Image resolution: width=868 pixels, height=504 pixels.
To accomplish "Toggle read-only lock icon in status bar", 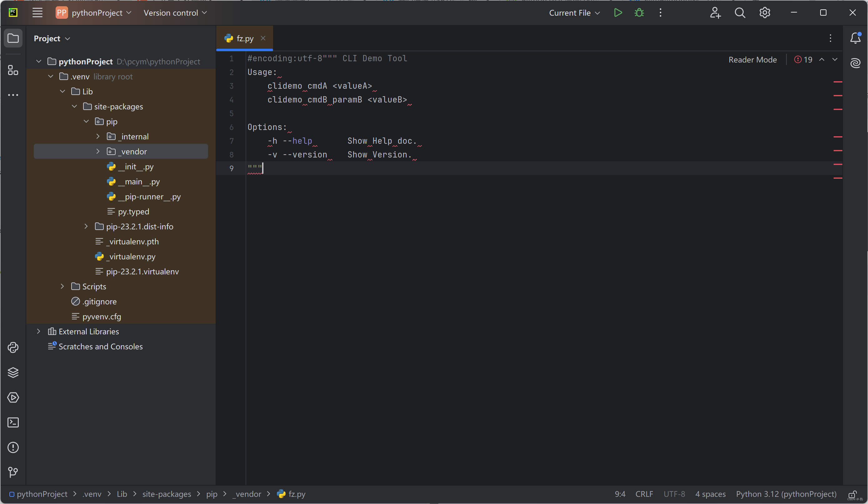I will coord(852,494).
